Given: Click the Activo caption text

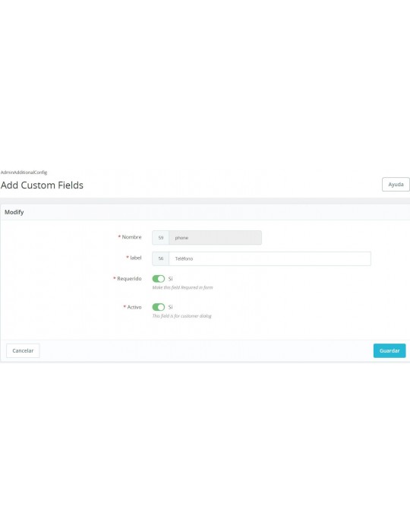Looking at the screenshot, I should click(x=134, y=307).
